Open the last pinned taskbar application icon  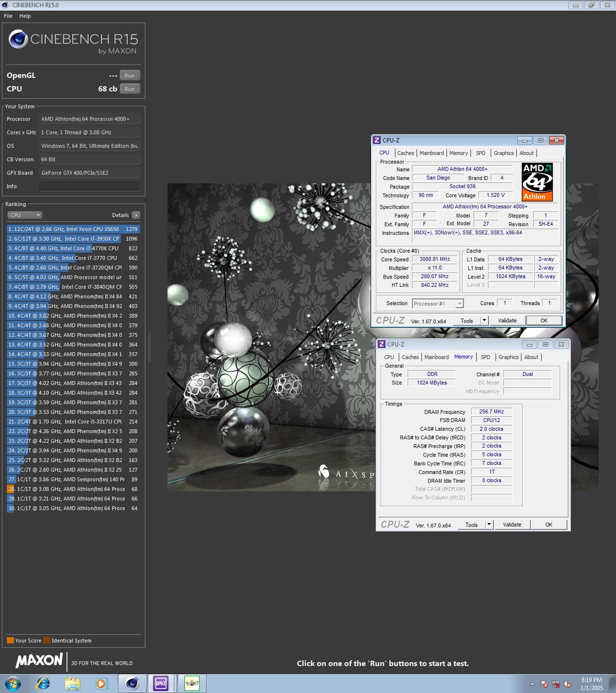[192, 683]
